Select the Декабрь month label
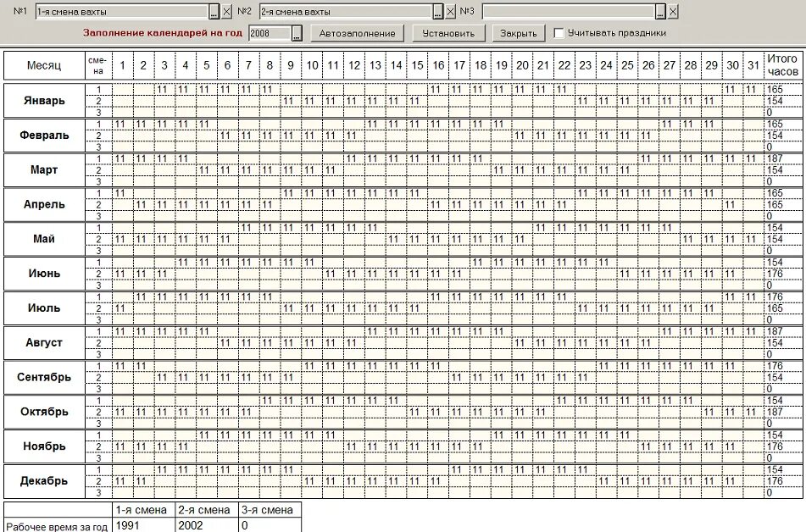This screenshot has height=532, width=806. click(x=44, y=480)
